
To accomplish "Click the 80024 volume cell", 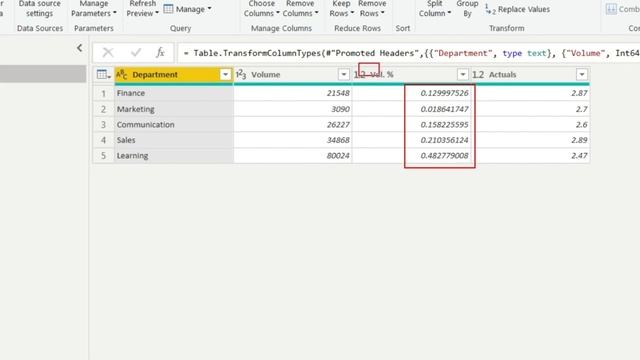I will (x=293, y=156).
